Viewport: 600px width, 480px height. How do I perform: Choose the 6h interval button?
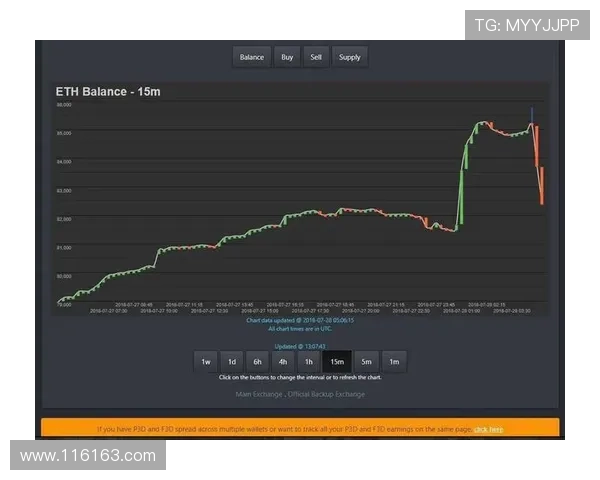point(258,362)
